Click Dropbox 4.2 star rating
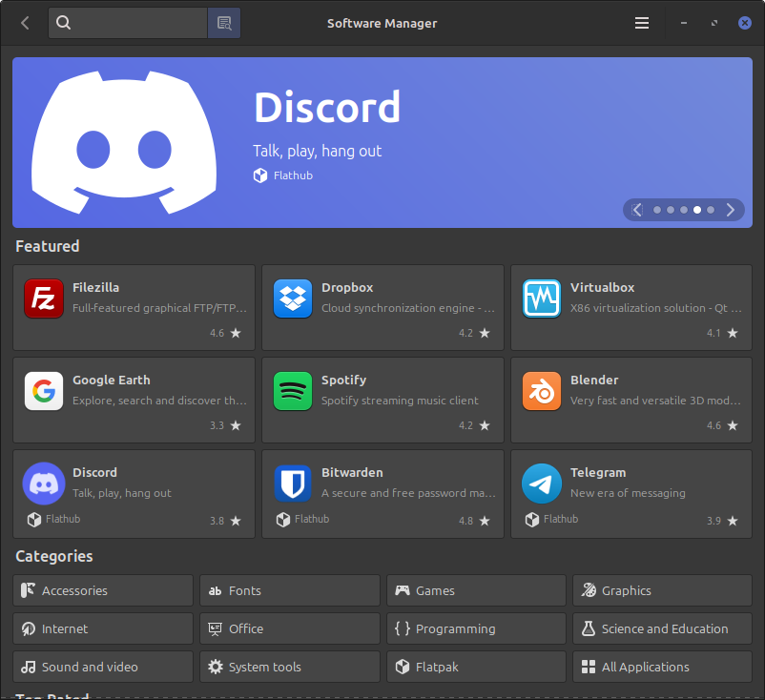 pos(474,333)
